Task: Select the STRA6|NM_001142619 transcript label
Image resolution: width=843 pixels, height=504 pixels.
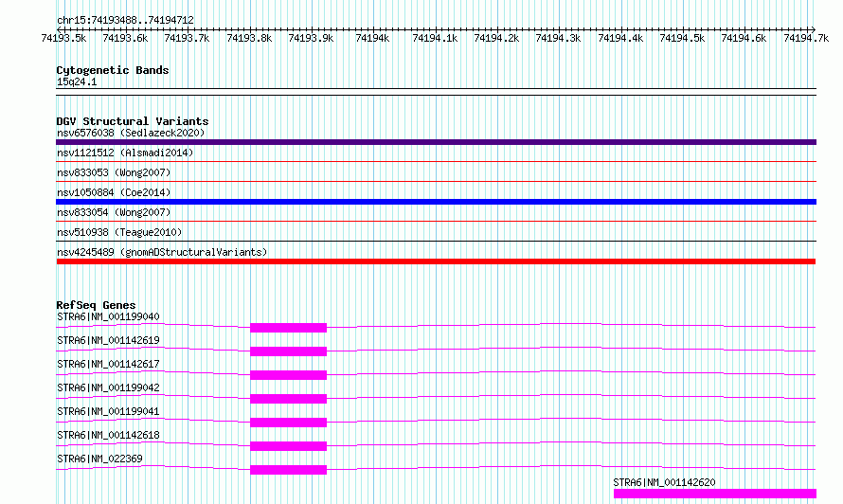Action: pyautogui.click(x=108, y=340)
